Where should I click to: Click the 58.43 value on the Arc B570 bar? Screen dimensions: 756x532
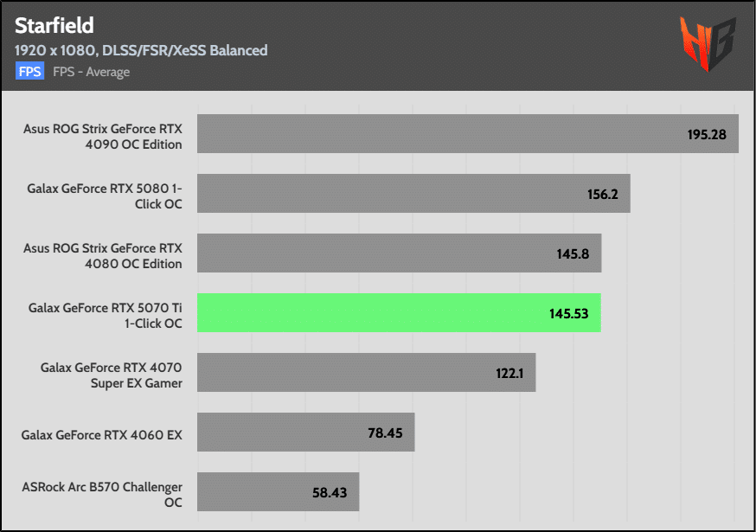coord(330,493)
